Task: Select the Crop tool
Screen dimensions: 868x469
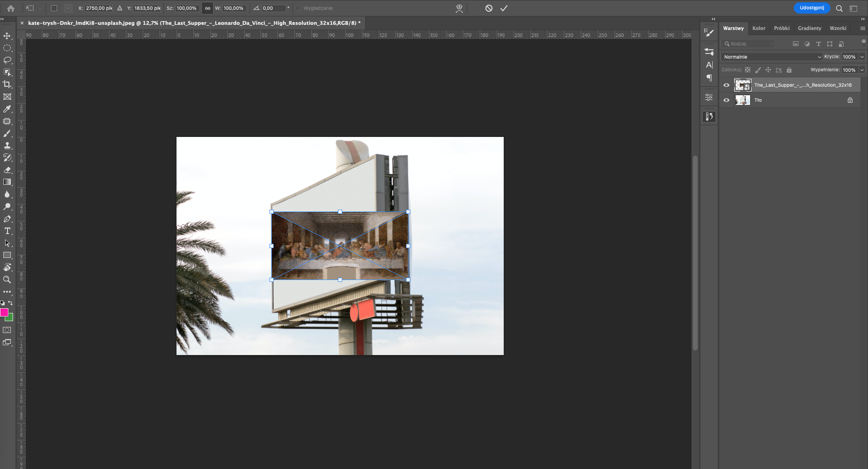Action: (x=7, y=84)
